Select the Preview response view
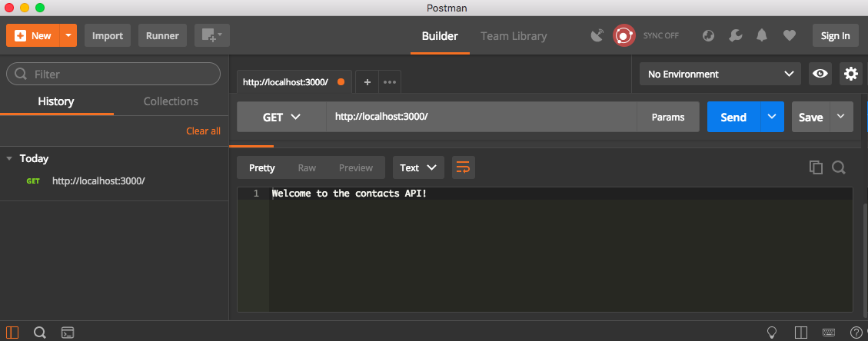Viewport: 868px width, 341px height. [356, 167]
